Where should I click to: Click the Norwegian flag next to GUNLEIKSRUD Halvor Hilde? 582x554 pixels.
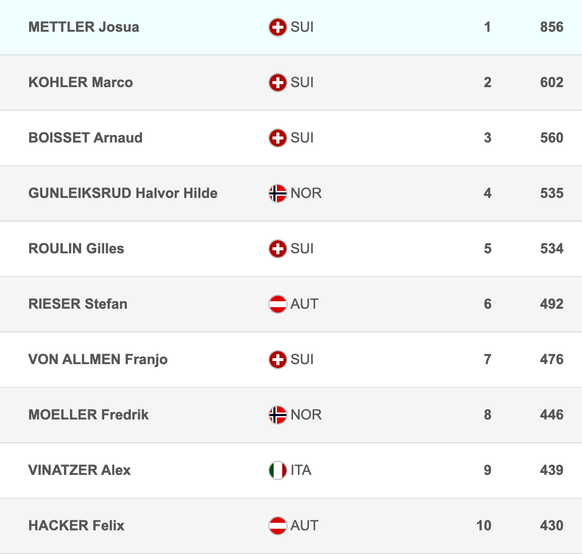[x=278, y=193]
